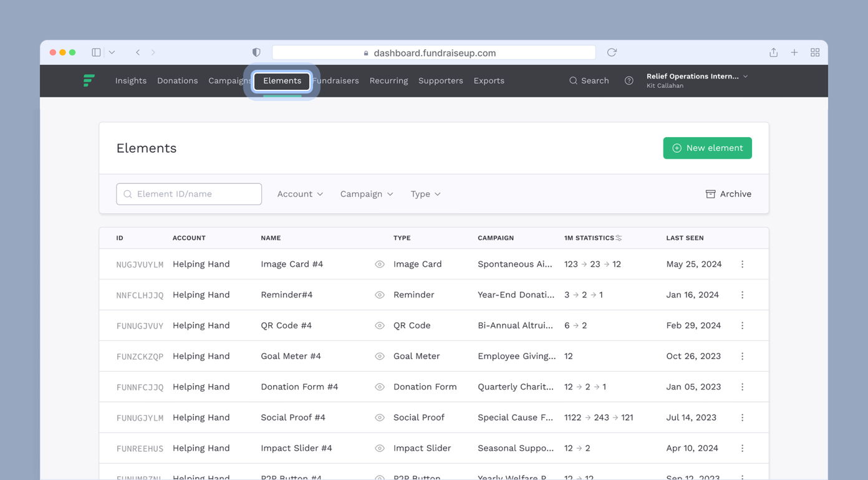Image resolution: width=868 pixels, height=480 pixels.
Task: Open the QR Code #4 element name
Action: click(286, 325)
